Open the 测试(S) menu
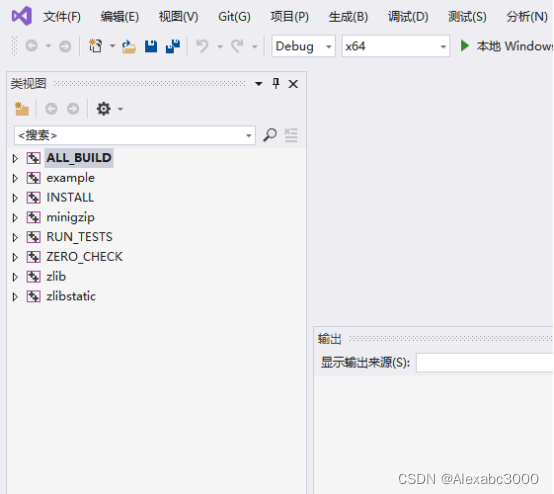 467,17
